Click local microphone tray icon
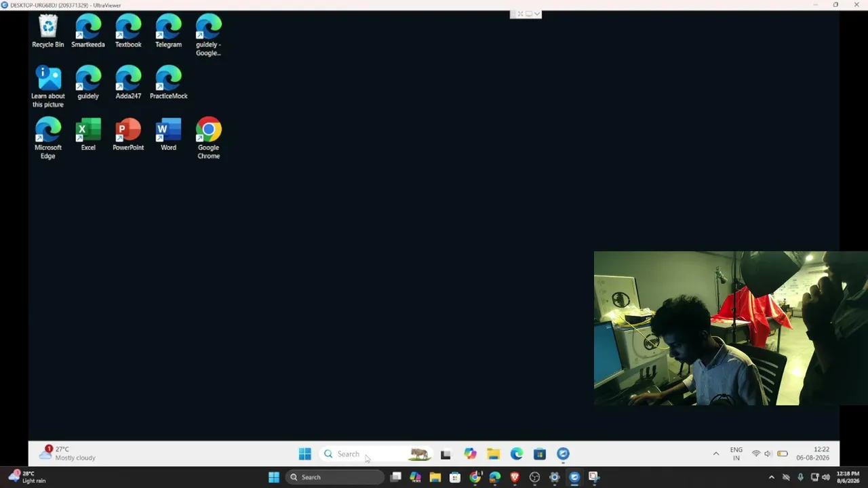This screenshot has height=488, width=868. [x=800, y=477]
